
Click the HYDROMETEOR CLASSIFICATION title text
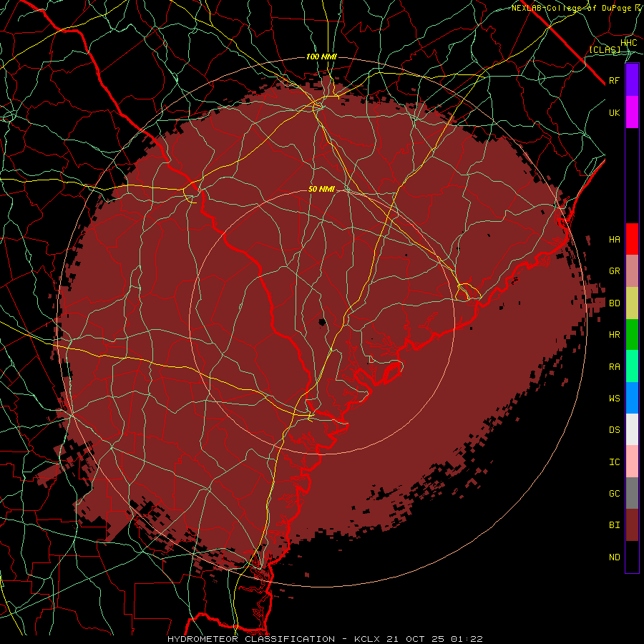click(x=251, y=639)
